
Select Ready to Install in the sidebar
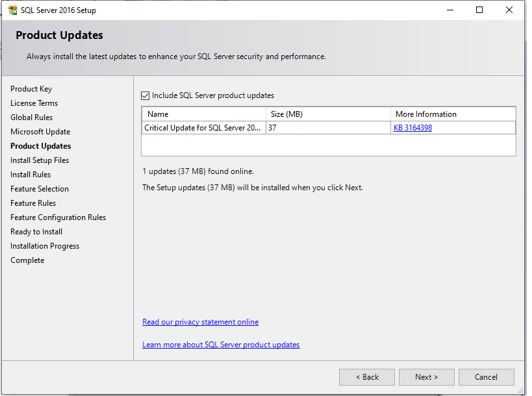[36, 231]
